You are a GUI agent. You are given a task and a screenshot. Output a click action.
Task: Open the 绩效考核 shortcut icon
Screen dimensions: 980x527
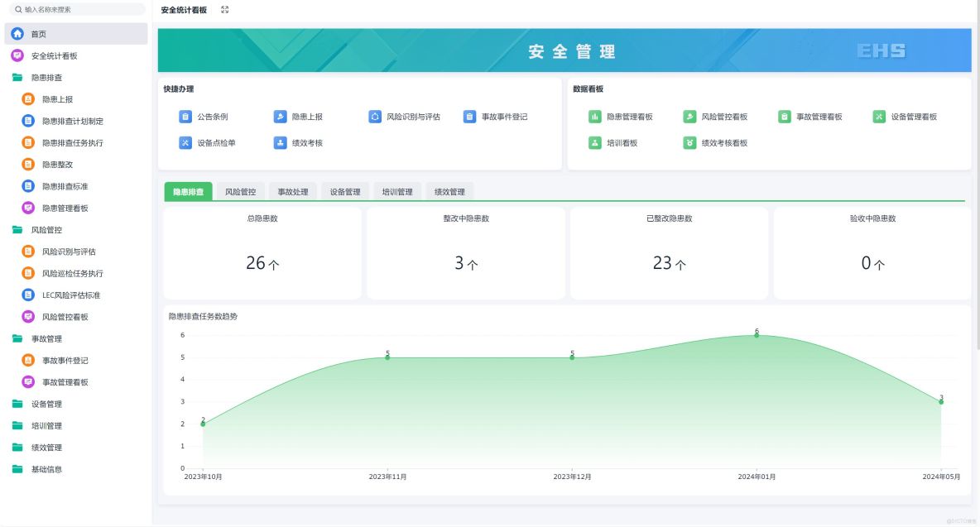click(x=279, y=142)
